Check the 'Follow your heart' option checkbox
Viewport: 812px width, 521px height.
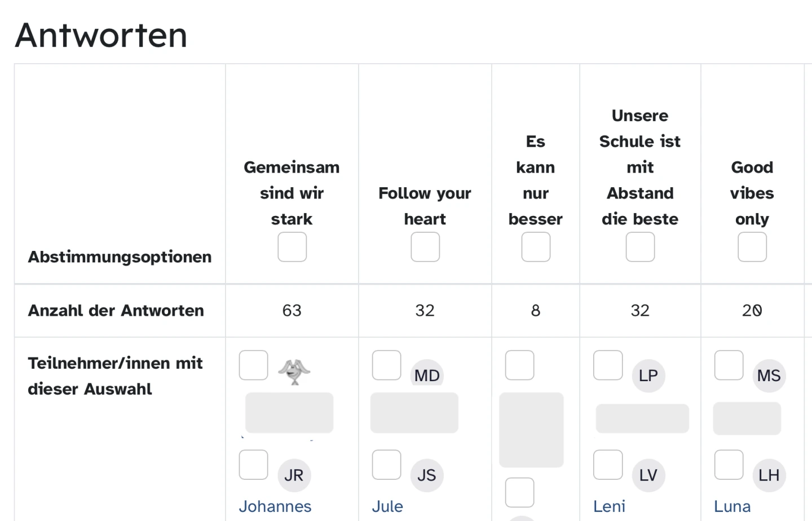click(425, 247)
